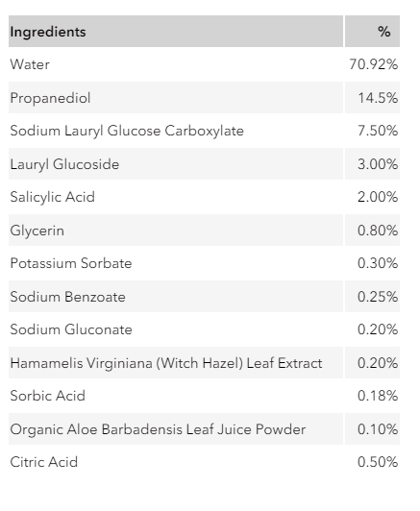Screen dimensions: 420x511
Task: Click the Citric Acid row
Action: pyautogui.click(x=204, y=462)
